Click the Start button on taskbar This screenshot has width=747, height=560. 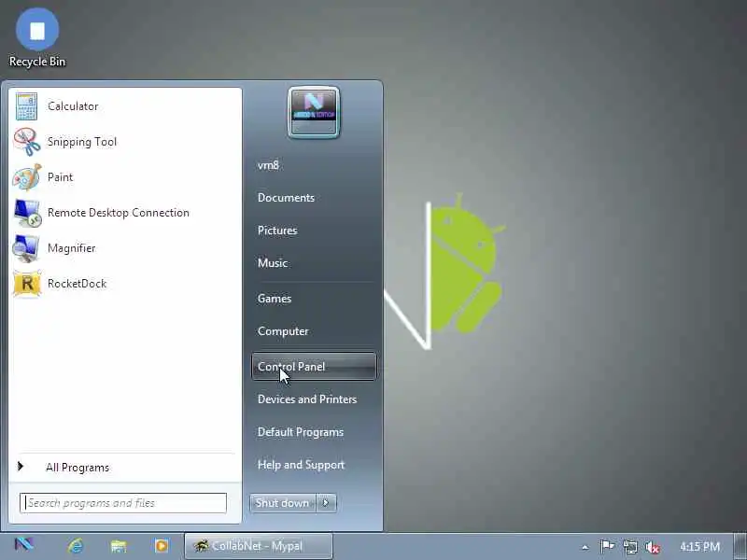click(24, 545)
